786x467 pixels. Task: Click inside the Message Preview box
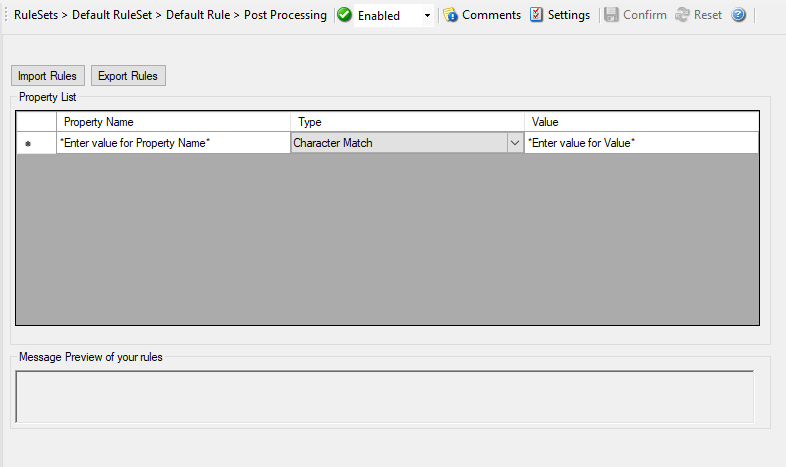point(384,397)
